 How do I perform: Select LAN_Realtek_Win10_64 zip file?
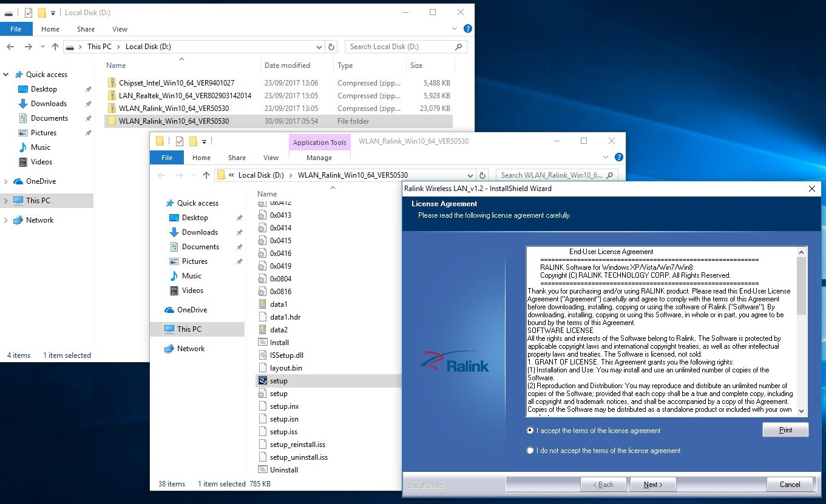(x=185, y=96)
